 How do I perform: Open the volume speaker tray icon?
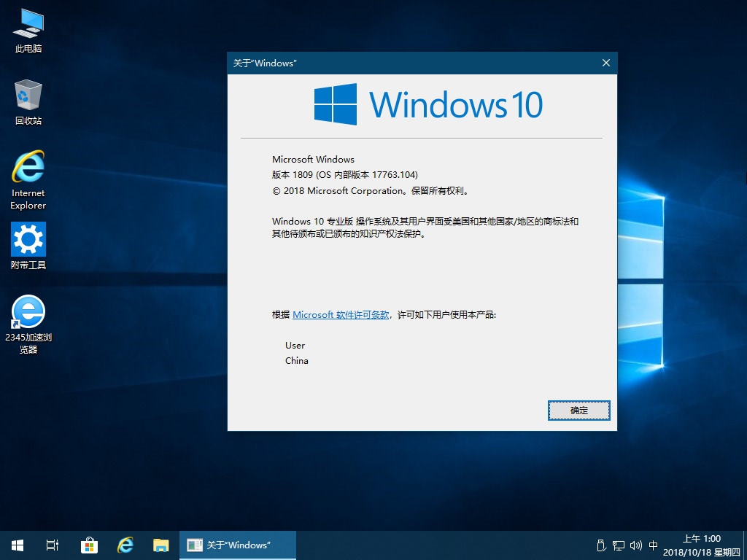636,545
